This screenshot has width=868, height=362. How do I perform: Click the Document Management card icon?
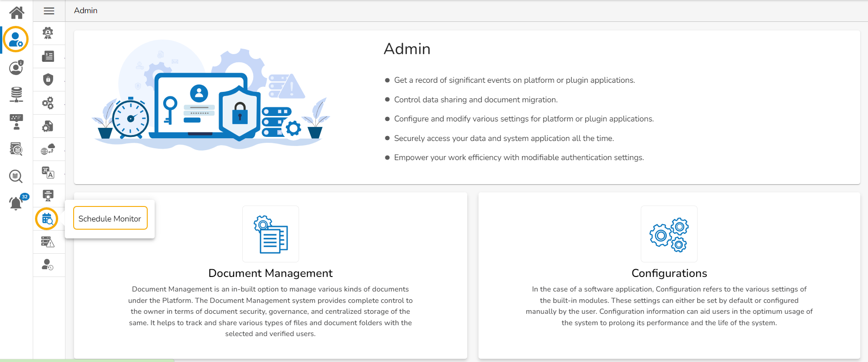pyautogui.click(x=271, y=234)
